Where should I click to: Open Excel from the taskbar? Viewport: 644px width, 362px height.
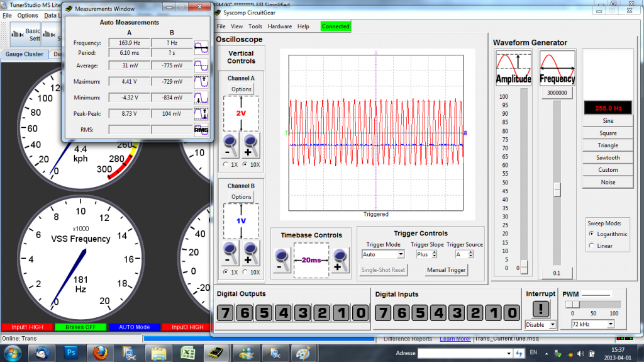pyautogui.click(x=187, y=353)
